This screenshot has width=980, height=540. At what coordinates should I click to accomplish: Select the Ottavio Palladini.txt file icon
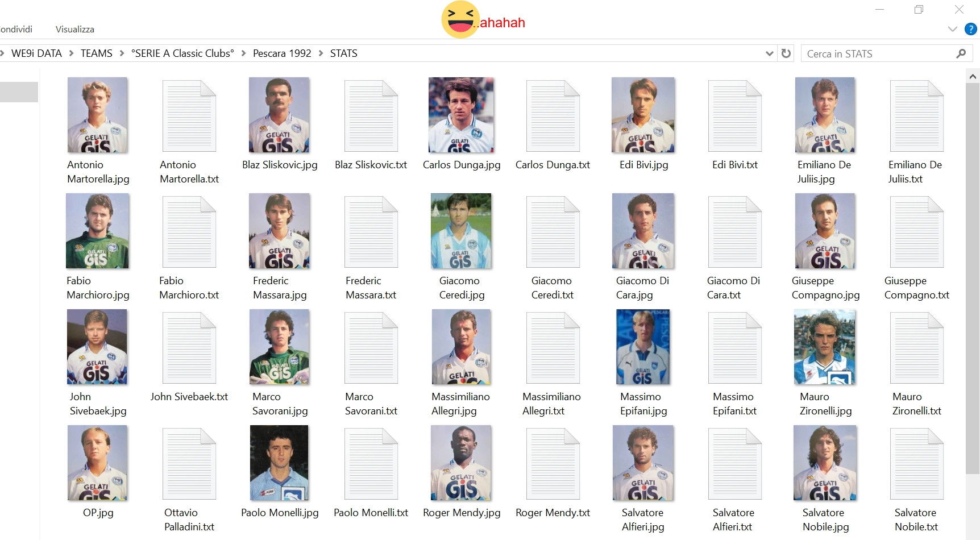click(x=189, y=464)
